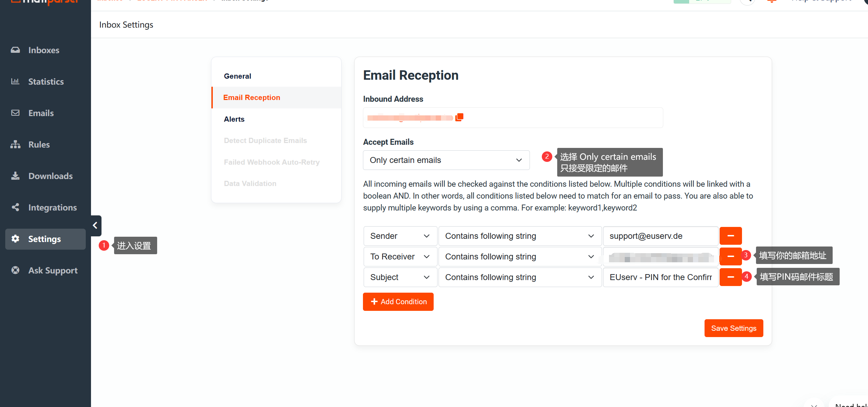Image resolution: width=868 pixels, height=407 pixels.
Task: Open Integrations via share icon
Action: tap(15, 207)
